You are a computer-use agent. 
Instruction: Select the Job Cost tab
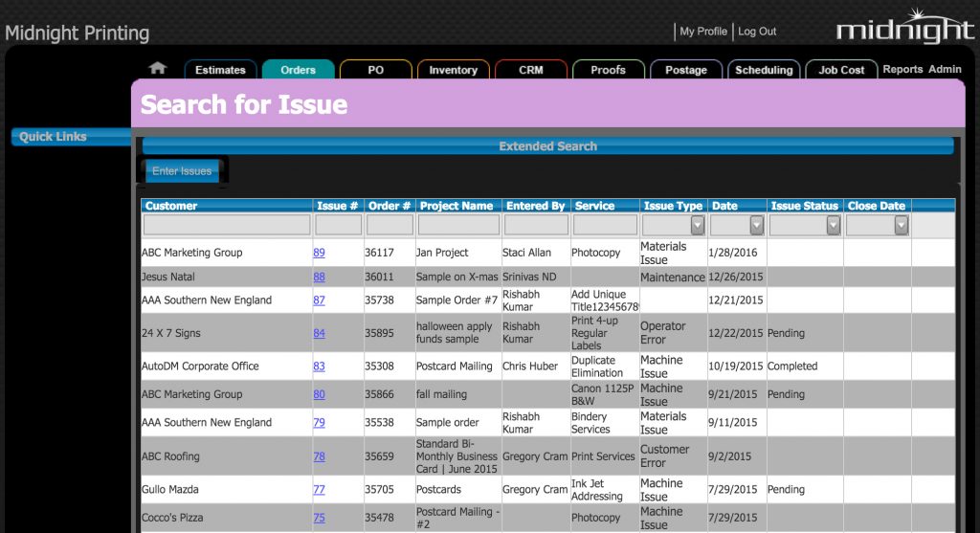(x=841, y=70)
